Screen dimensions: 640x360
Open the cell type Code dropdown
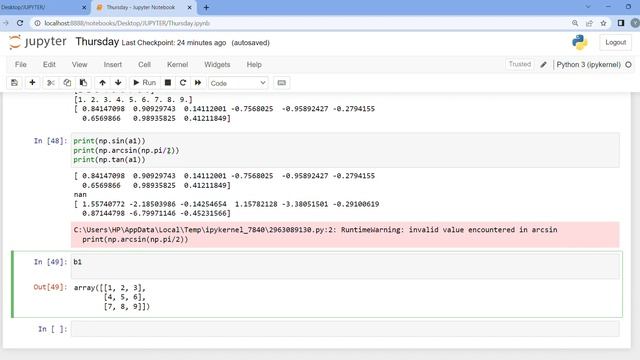tap(238, 83)
